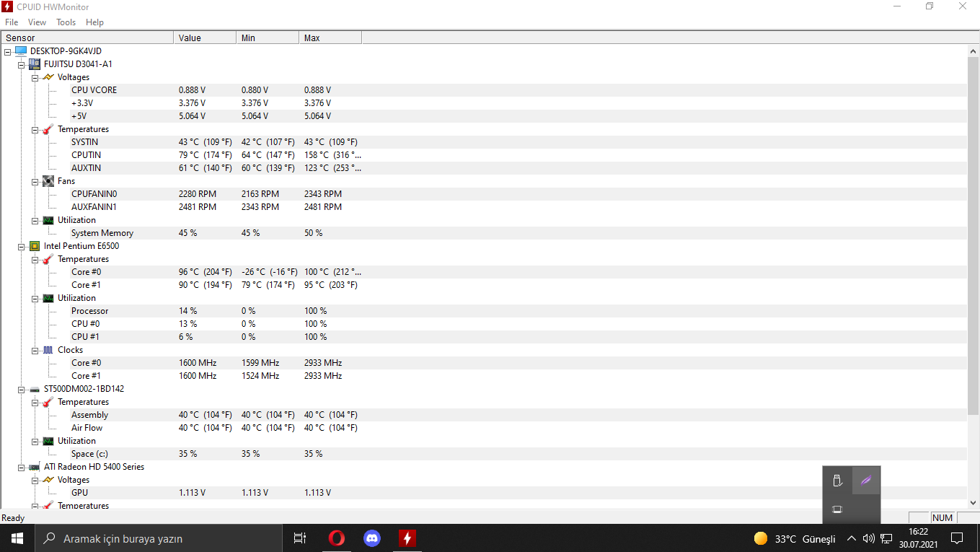Collapse the Intel Pentium E6500 node
The height and width of the screenshot is (552, 980).
21,247
